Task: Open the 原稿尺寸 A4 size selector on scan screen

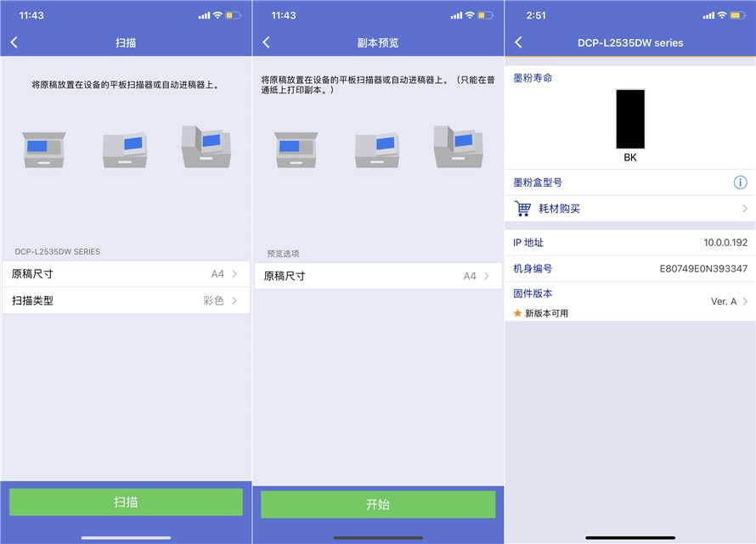Action: pos(126,275)
